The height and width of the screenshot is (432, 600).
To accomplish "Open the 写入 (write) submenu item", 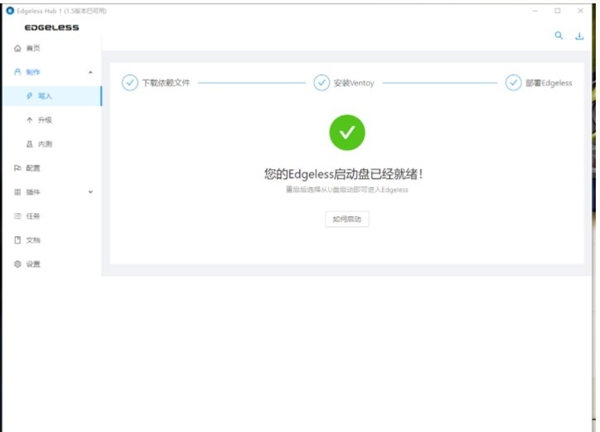I will point(51,96).
